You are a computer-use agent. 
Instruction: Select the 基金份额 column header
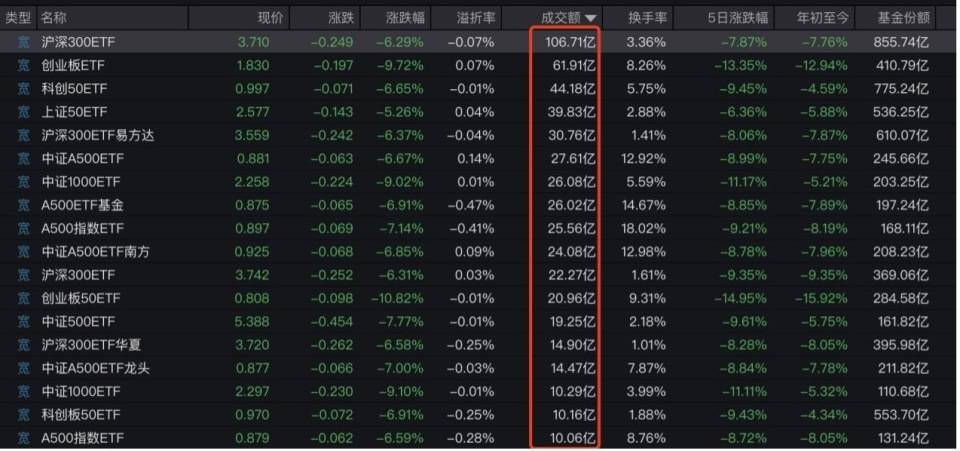pos(903,18)
